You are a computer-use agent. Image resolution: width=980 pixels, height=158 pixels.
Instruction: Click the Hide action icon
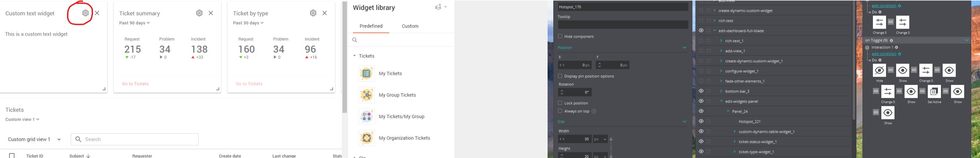tap(879, 71)
